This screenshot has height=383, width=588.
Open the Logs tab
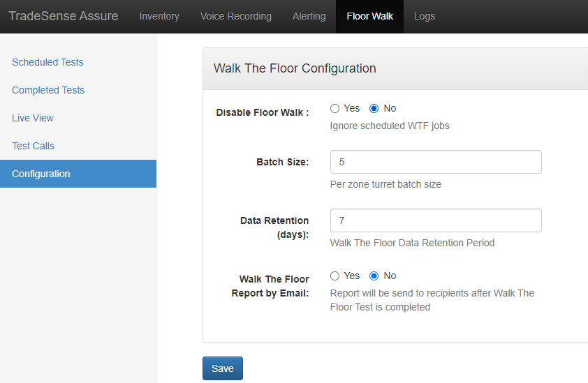(x=425, y=16)
